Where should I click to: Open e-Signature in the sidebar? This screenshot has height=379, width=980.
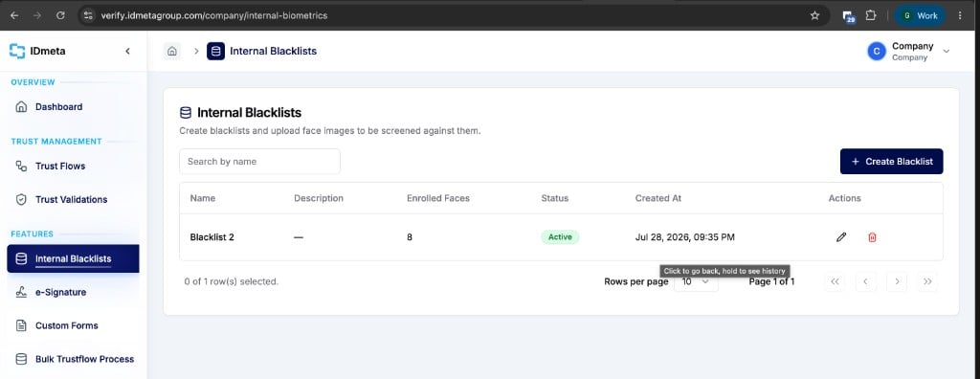point(73,292)
